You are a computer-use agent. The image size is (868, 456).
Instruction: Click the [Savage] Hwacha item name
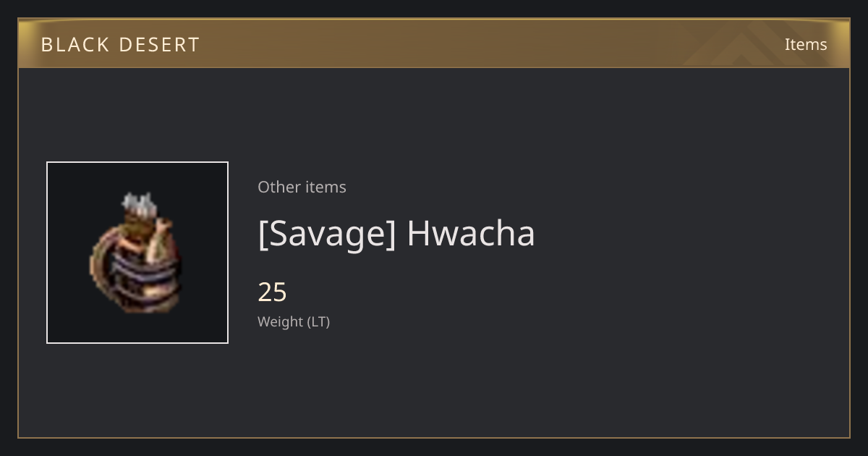(x=396, y=233)
